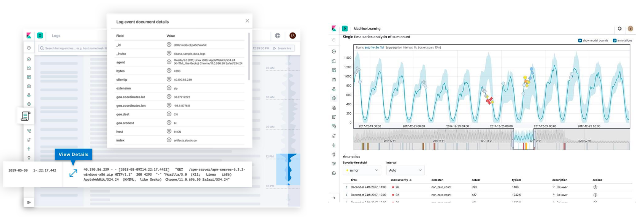Screen dimensions: 644x220
Task: Open the Management gear icon in right sidebar
Action: click(x=334, y=173)
